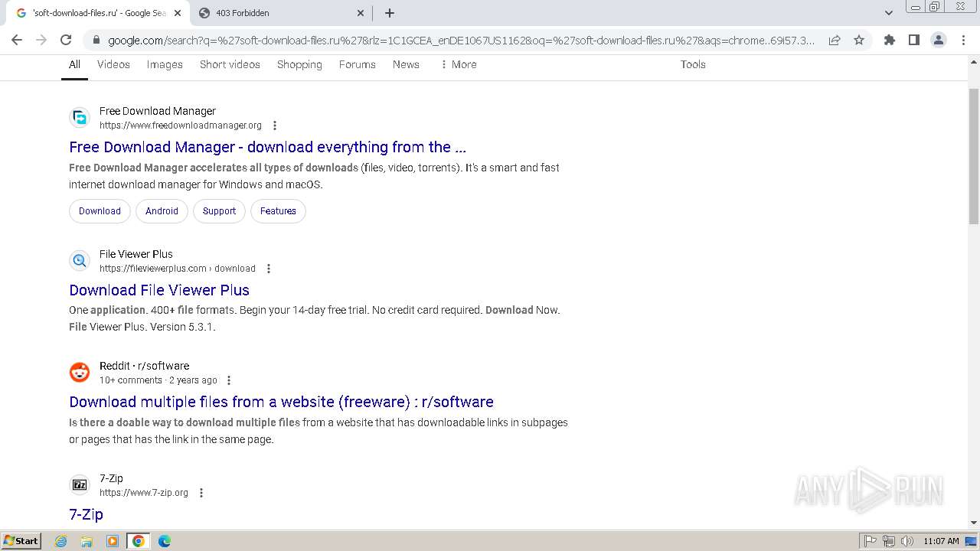The height and width of the screenshot is (551, 980).
Task: Open the volume speaker tray icon
Action: click(907, 541)
